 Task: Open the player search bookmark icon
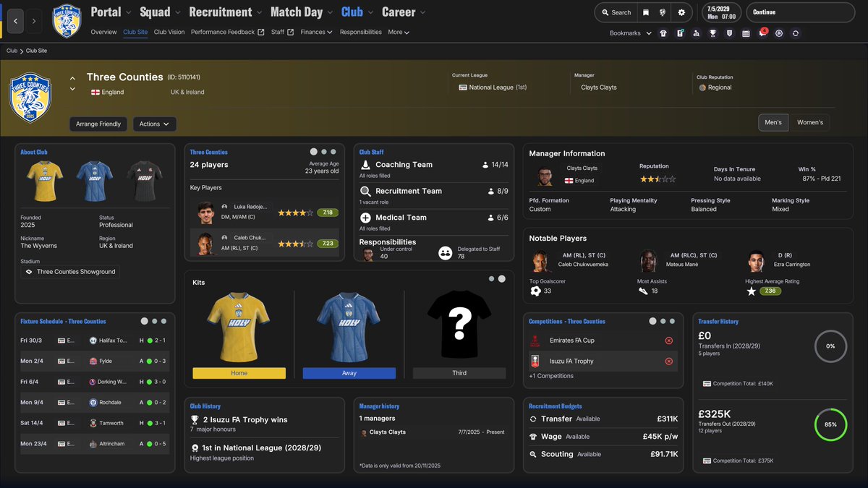click(696, 33)
